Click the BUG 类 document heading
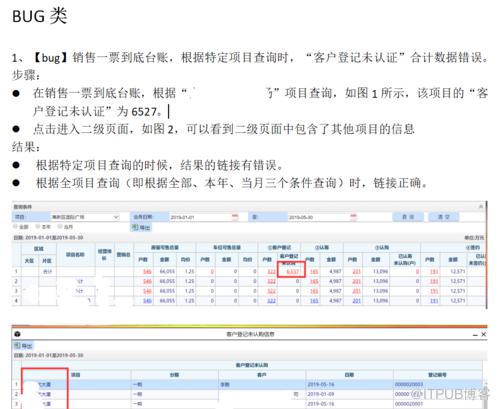 [40, 16]
